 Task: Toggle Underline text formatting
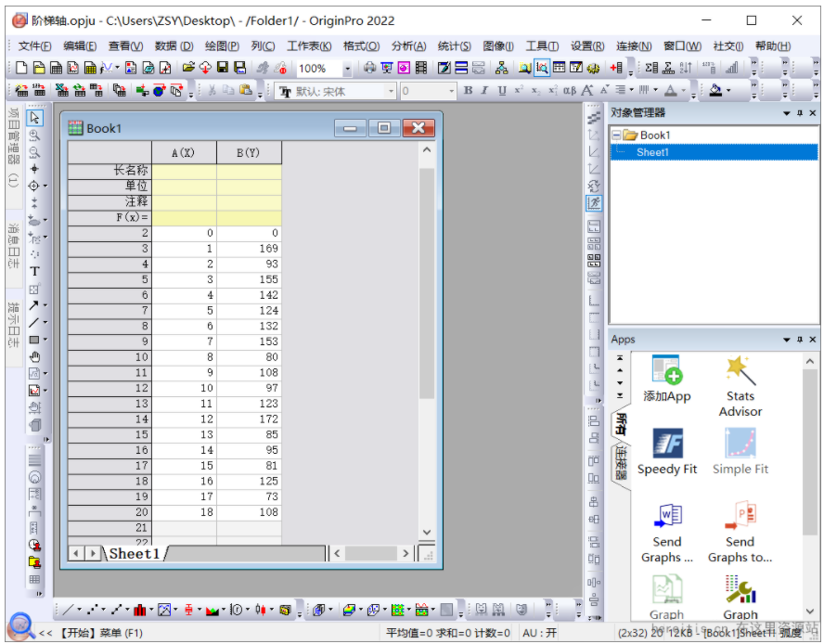[x=502, y=90]
